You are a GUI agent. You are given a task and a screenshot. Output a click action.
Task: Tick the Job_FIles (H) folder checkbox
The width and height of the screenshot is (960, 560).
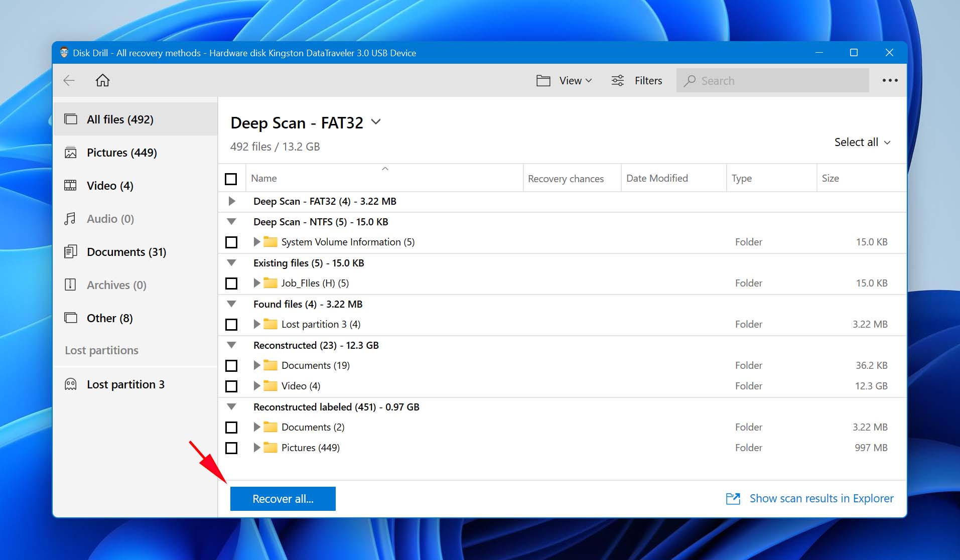coord(231,284)
